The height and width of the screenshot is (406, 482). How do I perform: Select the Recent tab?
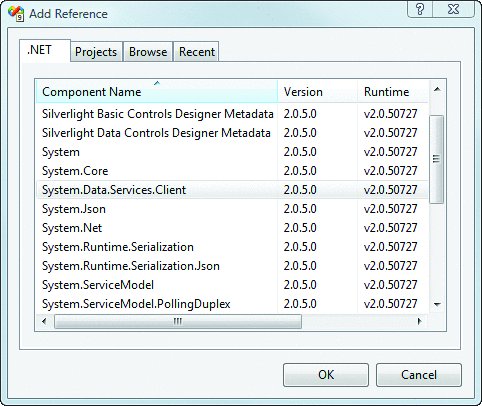197,52
